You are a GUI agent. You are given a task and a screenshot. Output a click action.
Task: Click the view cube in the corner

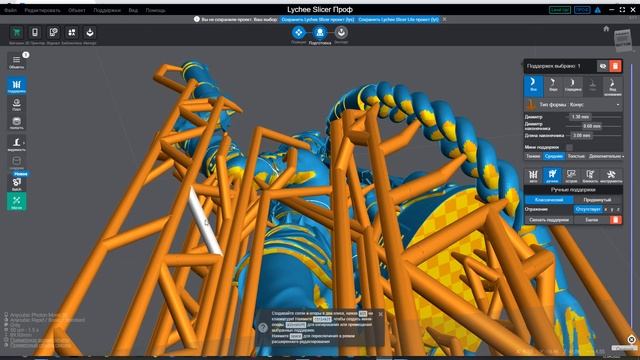623,40
